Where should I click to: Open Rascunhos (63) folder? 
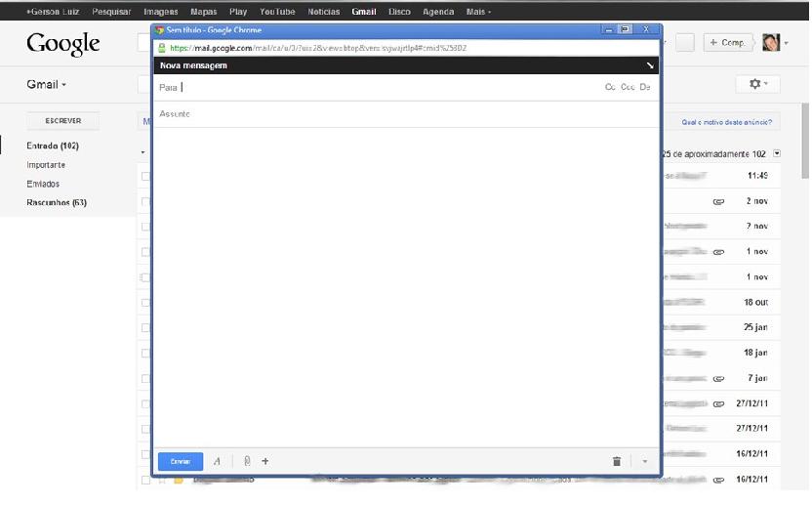(x=57, y=202)
